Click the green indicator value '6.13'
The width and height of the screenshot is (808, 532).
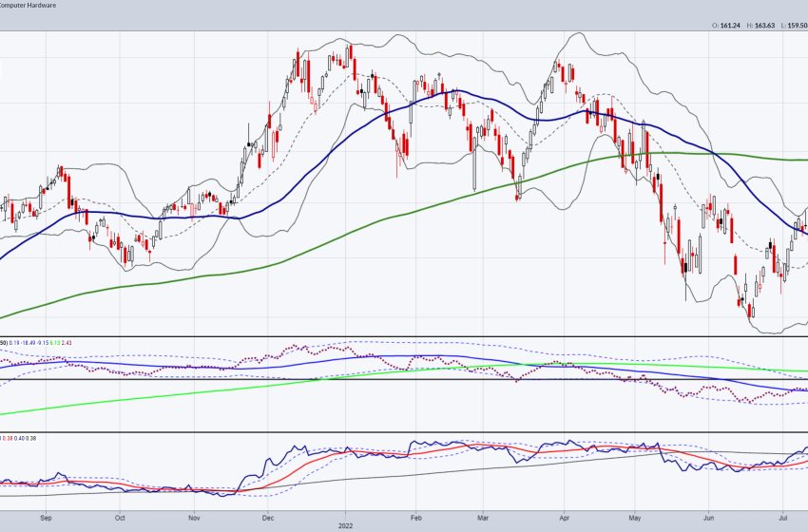click(x=54, y=343)
